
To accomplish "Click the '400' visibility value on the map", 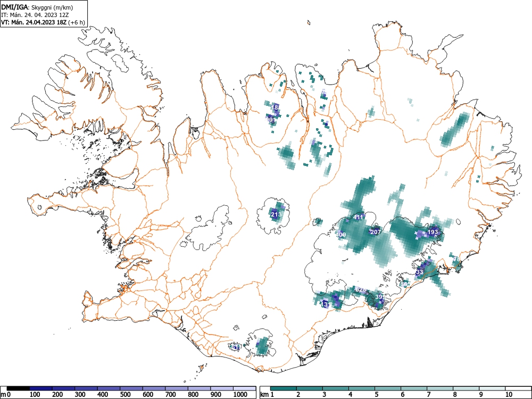I will pyautogui.click(x=340, y=235).
